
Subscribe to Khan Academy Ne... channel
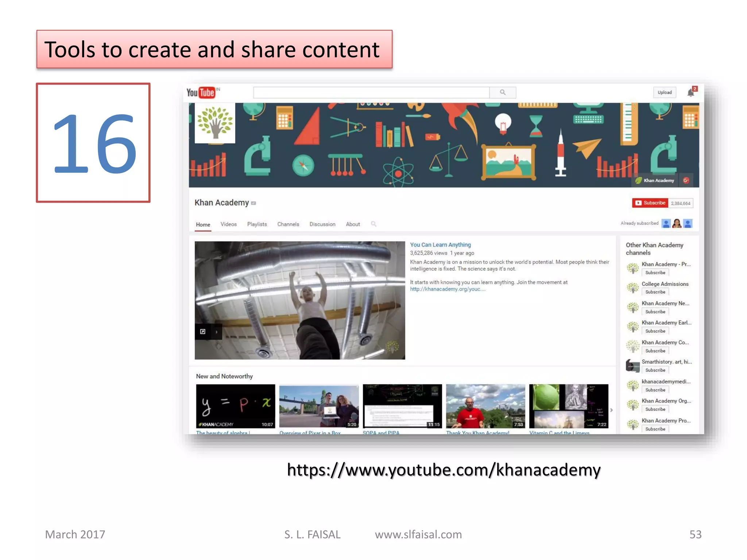coord(655,312)
